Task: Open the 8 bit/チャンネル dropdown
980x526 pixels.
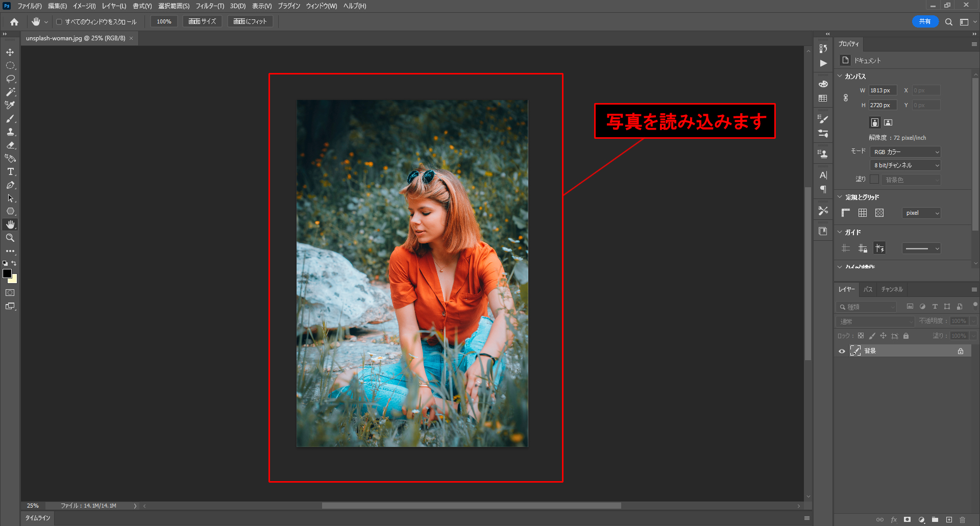Action: coord(905,165)
